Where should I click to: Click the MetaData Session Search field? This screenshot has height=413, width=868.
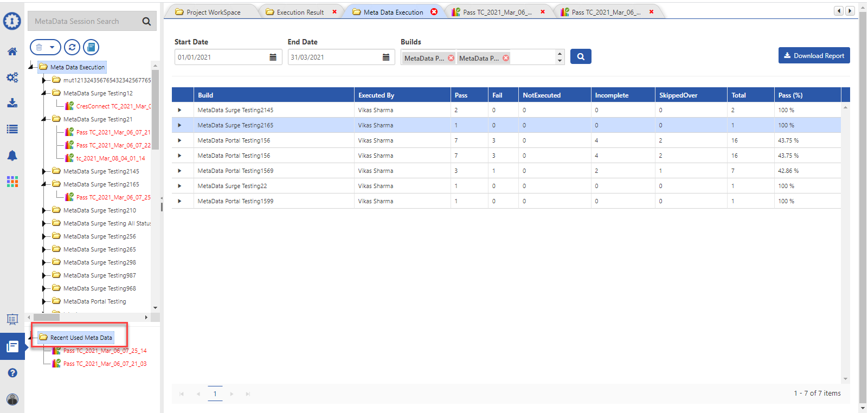[x=84, y=21]
